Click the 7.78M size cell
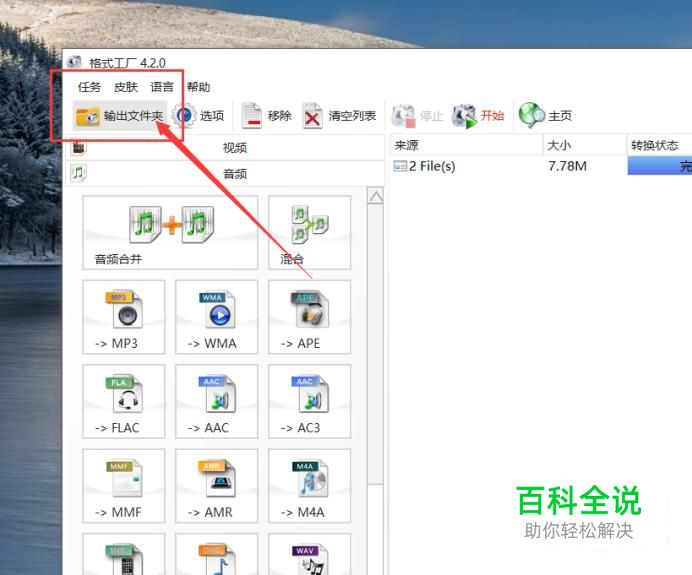 coord(567,166)
